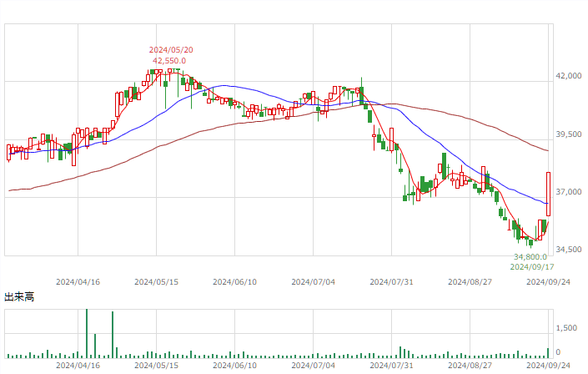Image resolution: width=588 pixels, height=374 pixels.
Task: Select volume chart's 2024/07/04 date label
Action: pos(313,366)
